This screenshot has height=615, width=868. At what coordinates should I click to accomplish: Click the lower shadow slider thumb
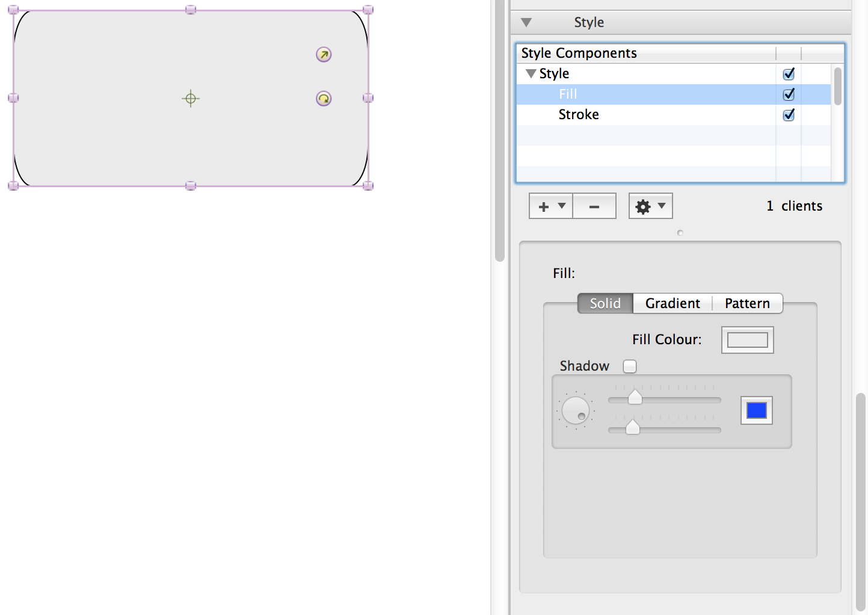[633, 427]
